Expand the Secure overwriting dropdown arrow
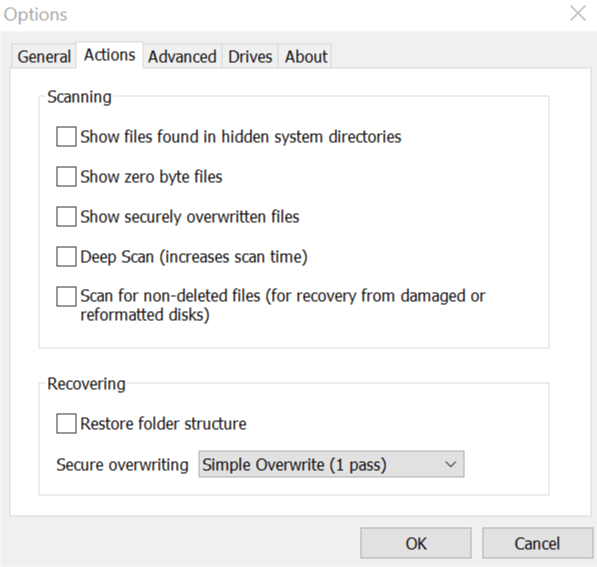This screenshot has width=597, height=567. click(x=451, y=464)
